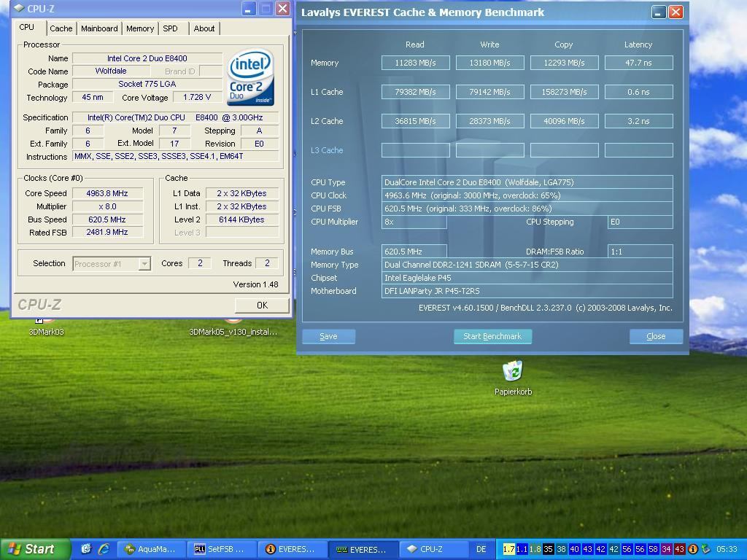Viewport: 747px width, 560px height.
Task: Expand the Processor #1 selection dropdown
Action: coord(144,264)
